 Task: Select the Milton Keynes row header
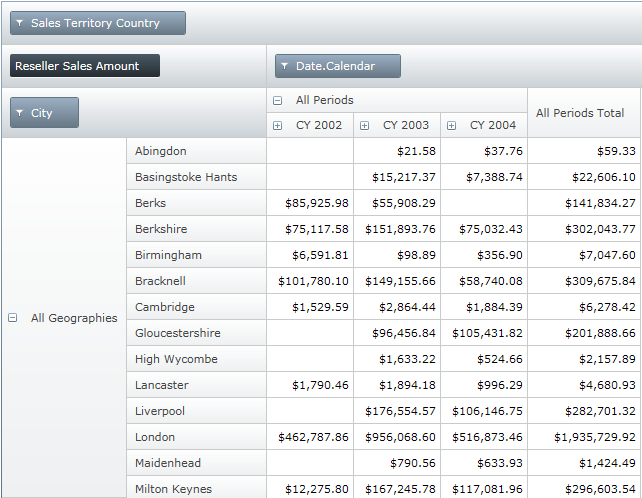coord(196,488)
